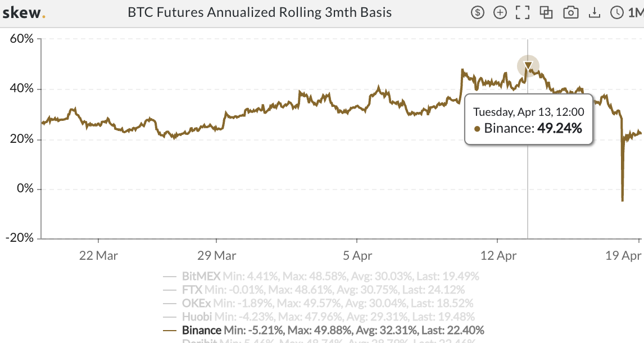
Task: Download chart data via download icon
Action: click(x=594, y=13)
